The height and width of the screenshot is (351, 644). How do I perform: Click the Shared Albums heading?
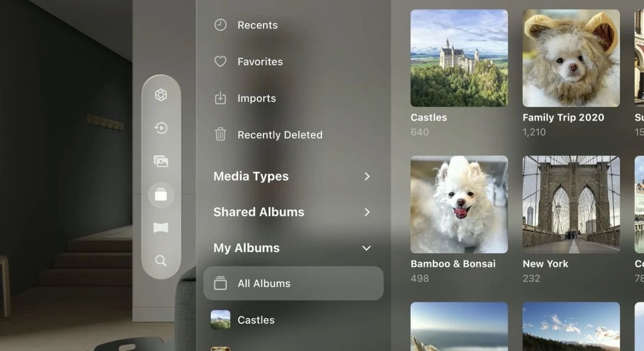click(x=259, y=212)
